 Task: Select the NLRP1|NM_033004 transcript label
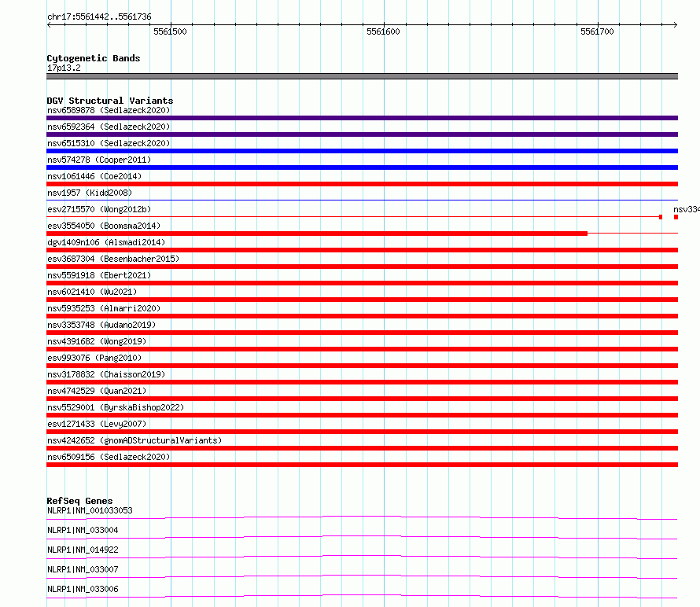(83, 530)
